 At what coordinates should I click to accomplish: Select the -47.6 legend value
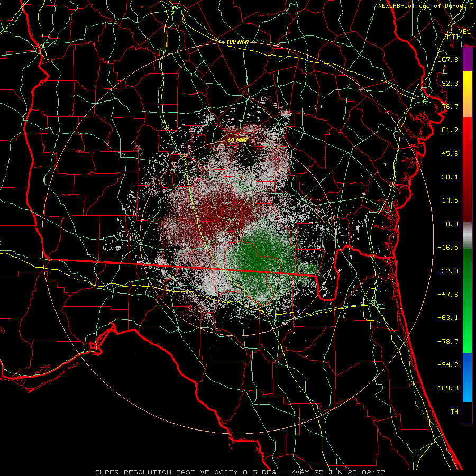point(448,295)
